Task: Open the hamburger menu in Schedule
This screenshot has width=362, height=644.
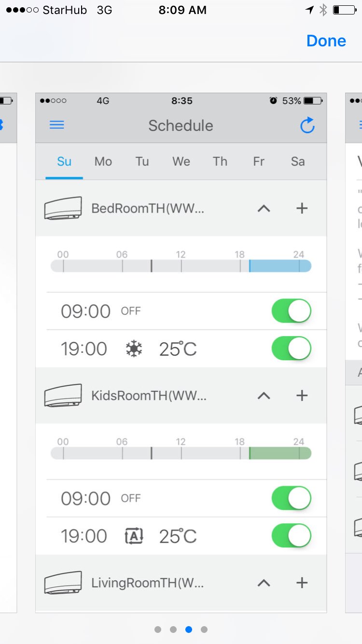Action: (57, 125)
